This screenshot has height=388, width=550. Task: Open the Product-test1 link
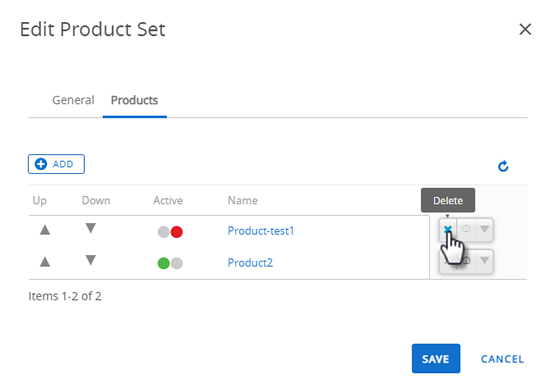261,231
